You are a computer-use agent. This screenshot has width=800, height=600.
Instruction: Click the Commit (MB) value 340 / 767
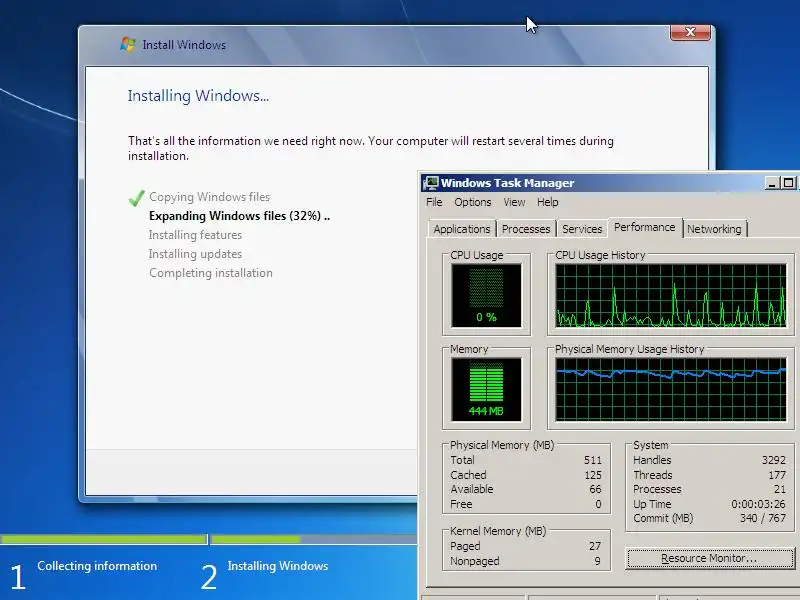point(763,518)
